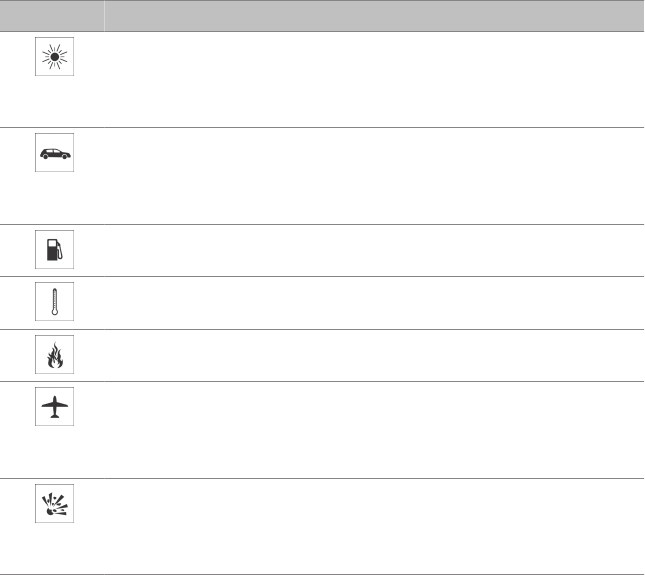The width and height of the screenshot is (645, 575).
Task: Click the fuel pump icon
Action: click(54, 250)
